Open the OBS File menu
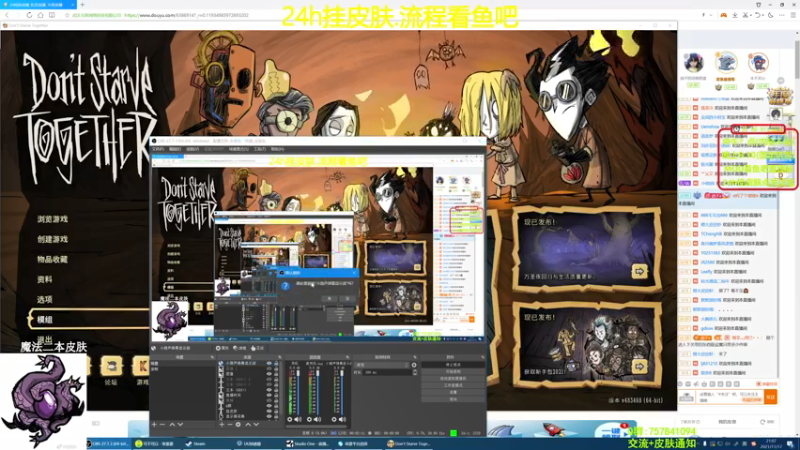The height and width of the screenshot is (450, 800). (x=158, y=149)
